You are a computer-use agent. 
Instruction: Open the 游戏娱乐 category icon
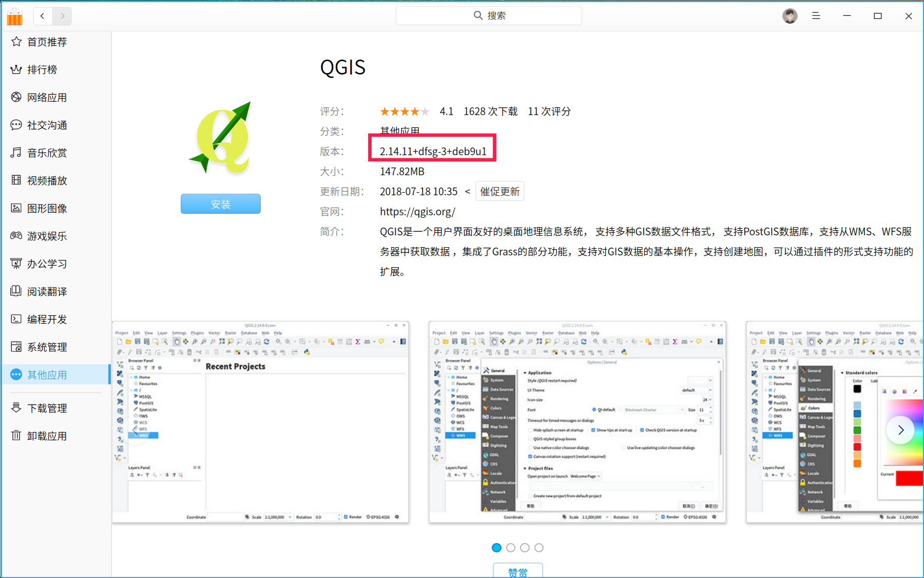[16, 236]
